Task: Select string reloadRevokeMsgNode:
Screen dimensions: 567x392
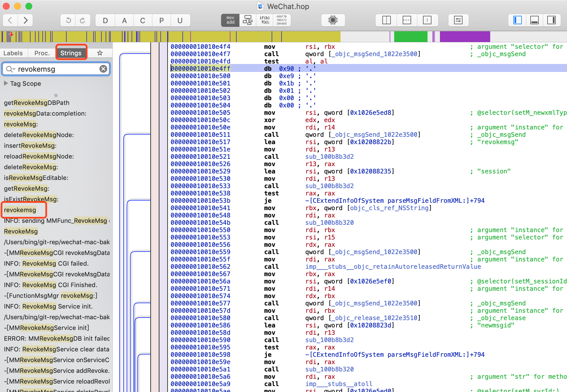Action: (39, 156)
